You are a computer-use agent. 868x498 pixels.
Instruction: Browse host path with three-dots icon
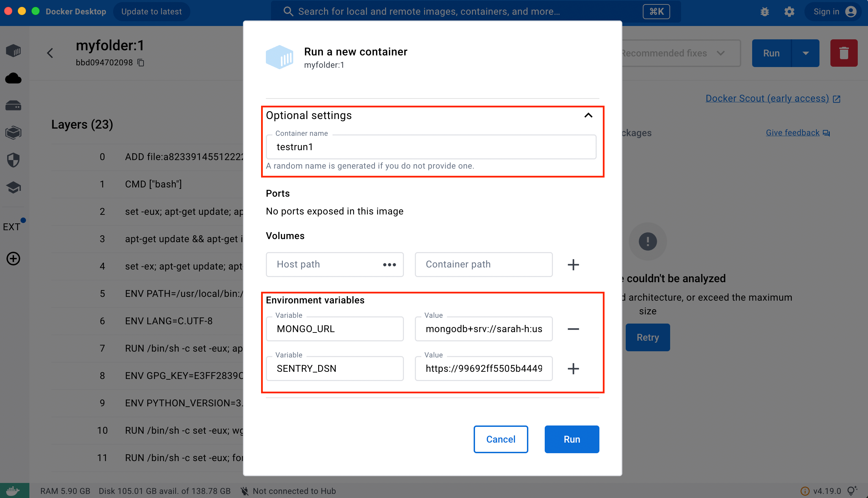point(389,264)
